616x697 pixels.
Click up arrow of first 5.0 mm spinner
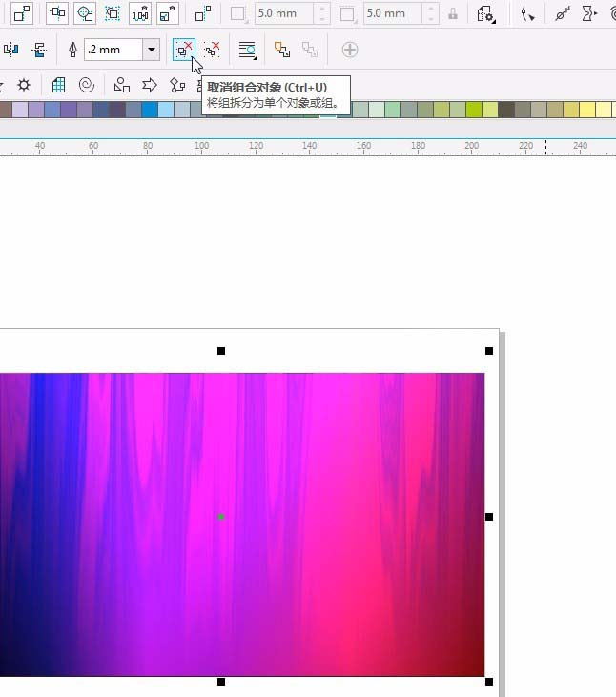321,9
